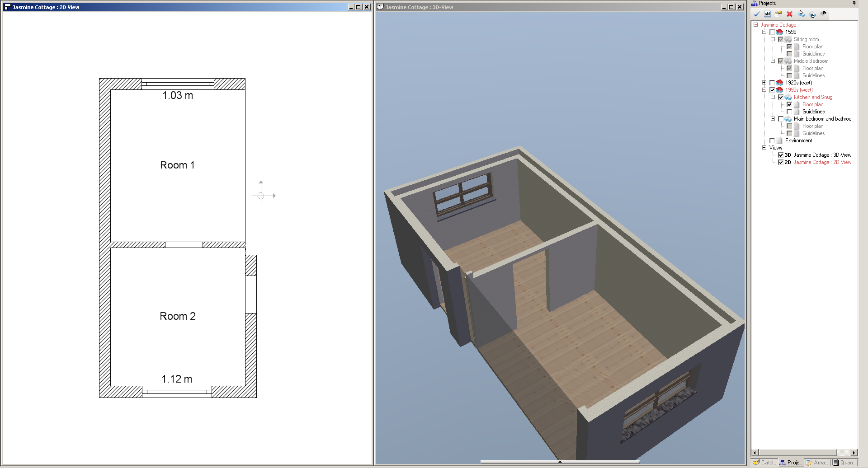Collapse the Views tree node
Screen dimensions: 868x468
764,148
